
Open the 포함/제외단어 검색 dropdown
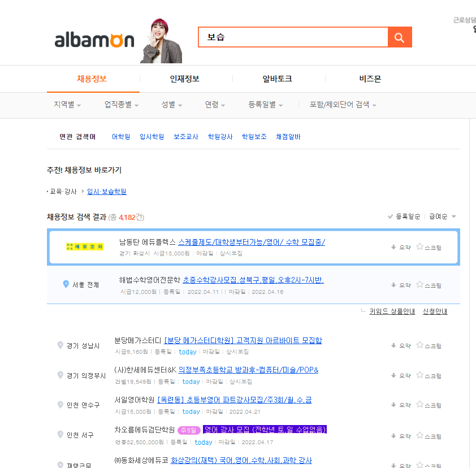pos(343,105)
